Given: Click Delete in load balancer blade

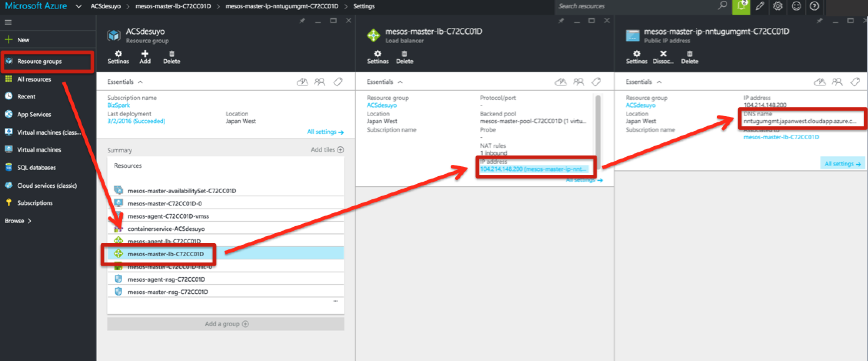Looking at the screenshot, I should coord(404,57).
